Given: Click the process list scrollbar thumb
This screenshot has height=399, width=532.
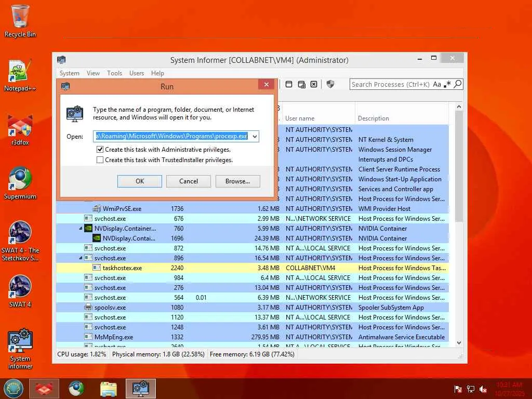Looking at the screenshot, I should click(x=459, y=166).
